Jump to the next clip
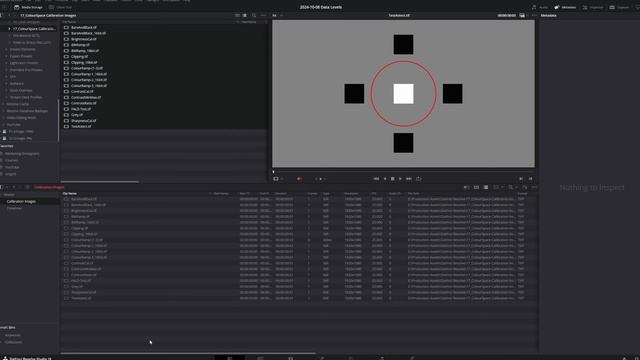 pyautogui.click(x=409, y=179)
